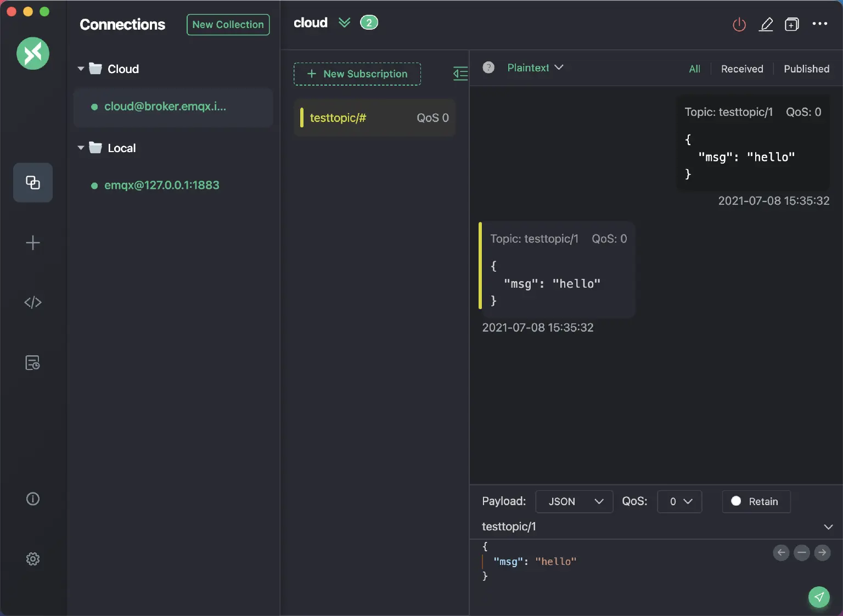This screenshot has width=843, height=616.
Task: Click the green send message button
Action: (x=818, y=597)
